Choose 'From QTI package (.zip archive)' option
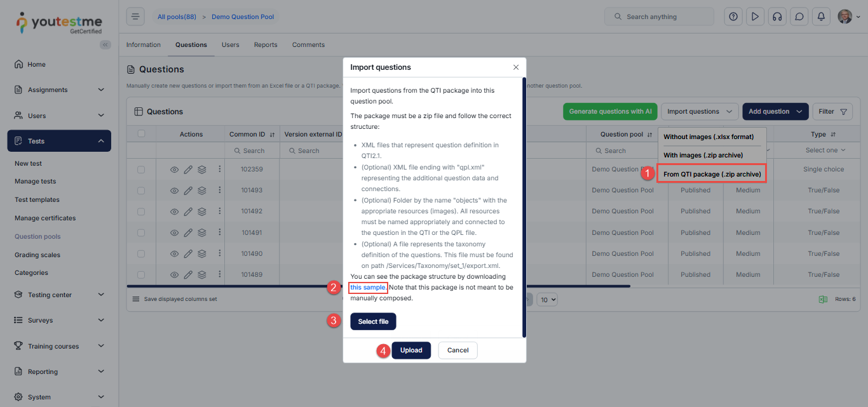The width and height of the screenshot is (868, 407). [x=712, y=174]
